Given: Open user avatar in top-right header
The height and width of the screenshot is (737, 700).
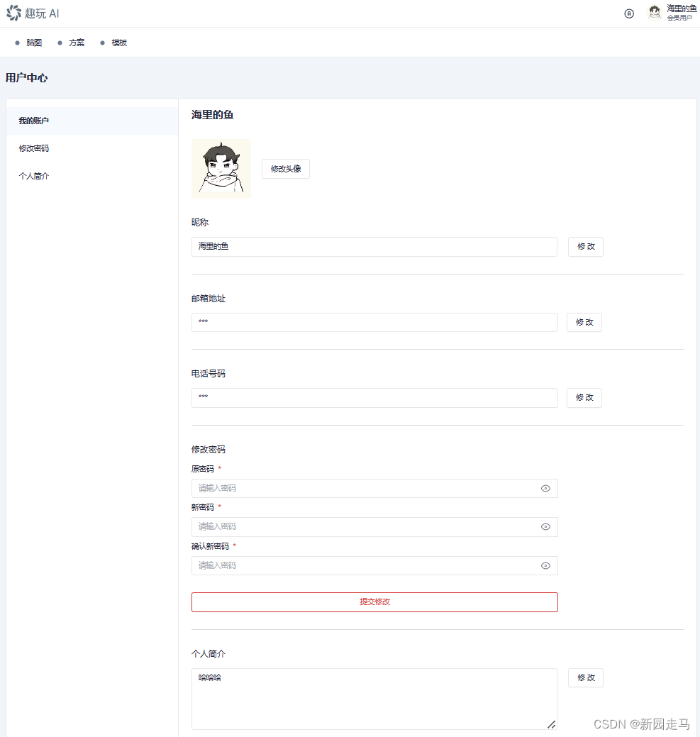Looking at the screenshot, I should (x=655, y=13).
